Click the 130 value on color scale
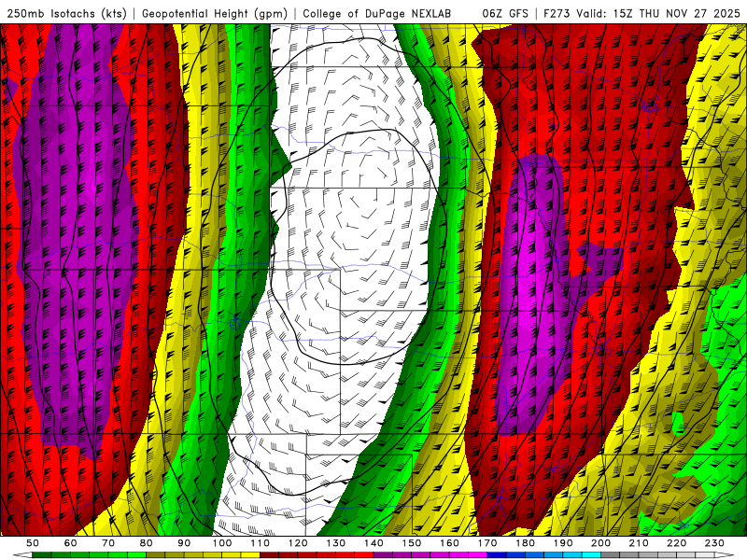The width and height of the screenshot is (747, 560). [336, 543]
